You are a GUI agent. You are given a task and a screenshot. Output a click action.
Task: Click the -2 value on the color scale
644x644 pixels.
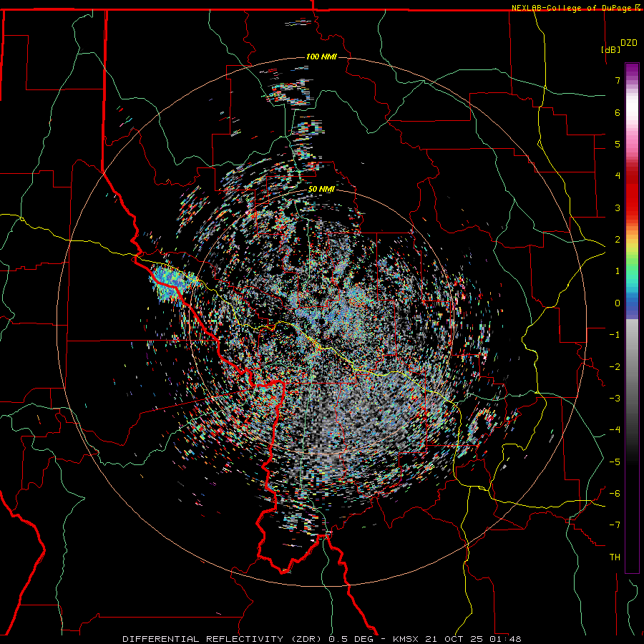click(x=615, y=367)
